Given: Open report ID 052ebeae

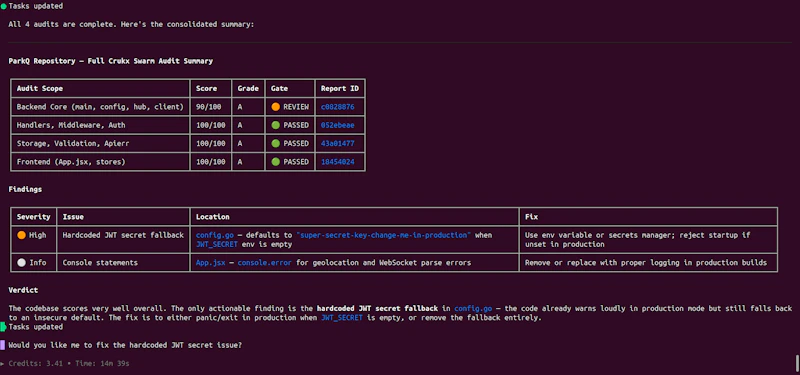Looking at the screenshot, I should pyautogui.click(x=337, y=126).
